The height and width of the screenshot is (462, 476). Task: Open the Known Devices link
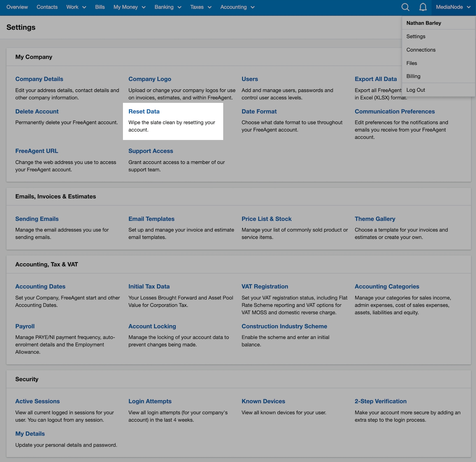tap(263, 401)
